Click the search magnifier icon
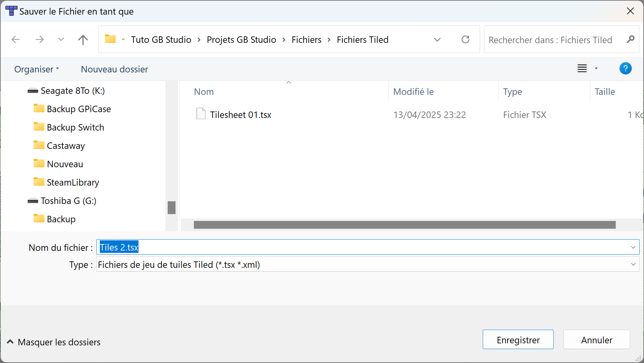This screenshot has width=644, height=363. pos(630,40)
